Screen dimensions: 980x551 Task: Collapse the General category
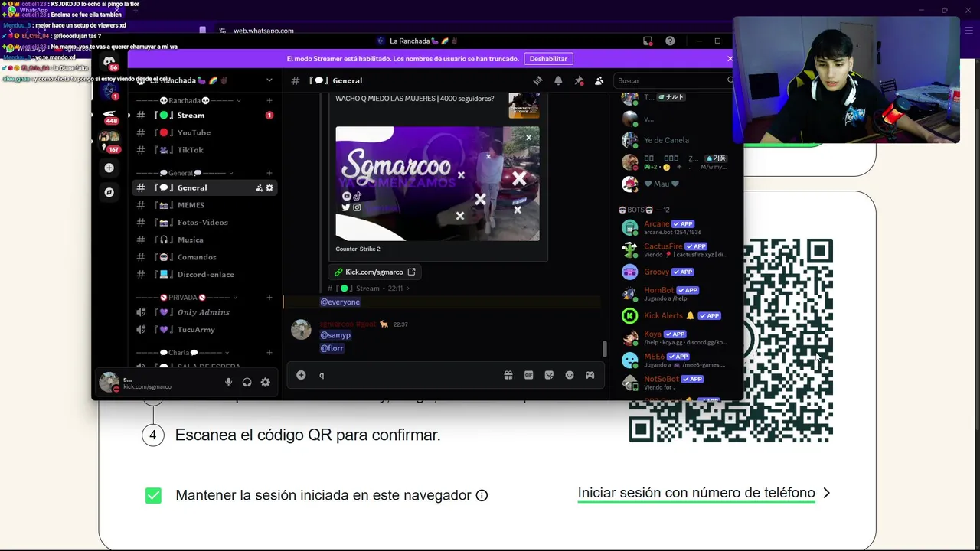tap(185, 173)
